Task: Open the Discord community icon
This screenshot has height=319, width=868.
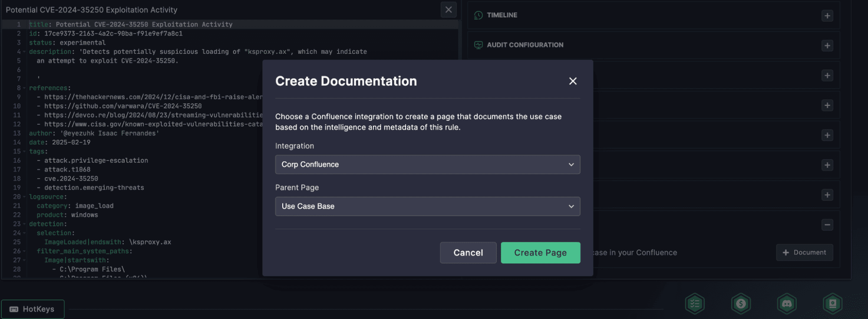Action: pos(787,304)
